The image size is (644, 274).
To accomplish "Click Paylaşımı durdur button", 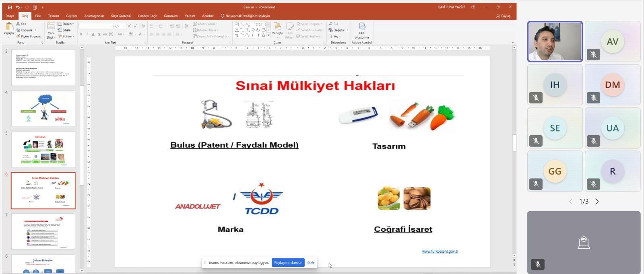I will (x=288, y=263).
